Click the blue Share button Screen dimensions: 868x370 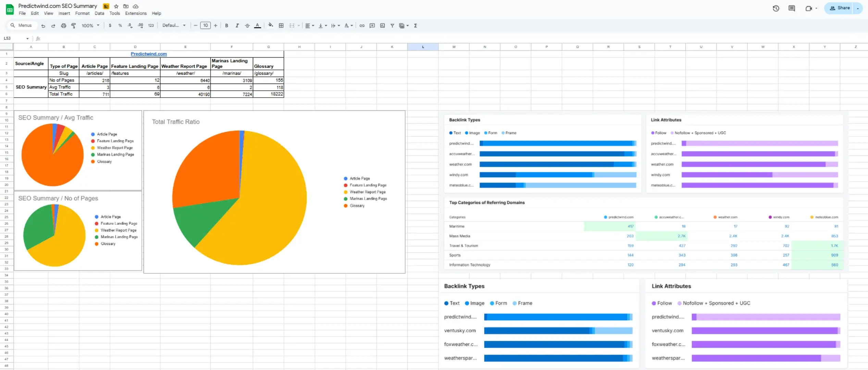(x=839, y=8)
